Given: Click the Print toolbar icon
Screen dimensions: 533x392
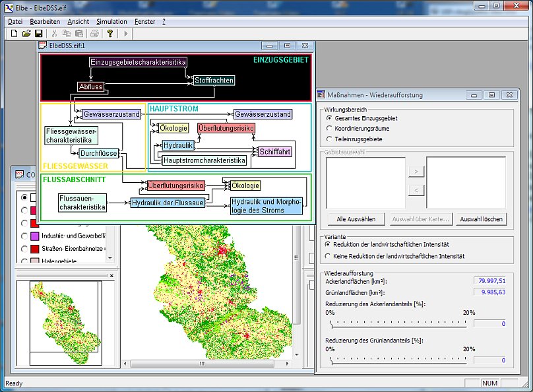Looking at the screenshot, I should pyautogui.click(x=94, y=34).
